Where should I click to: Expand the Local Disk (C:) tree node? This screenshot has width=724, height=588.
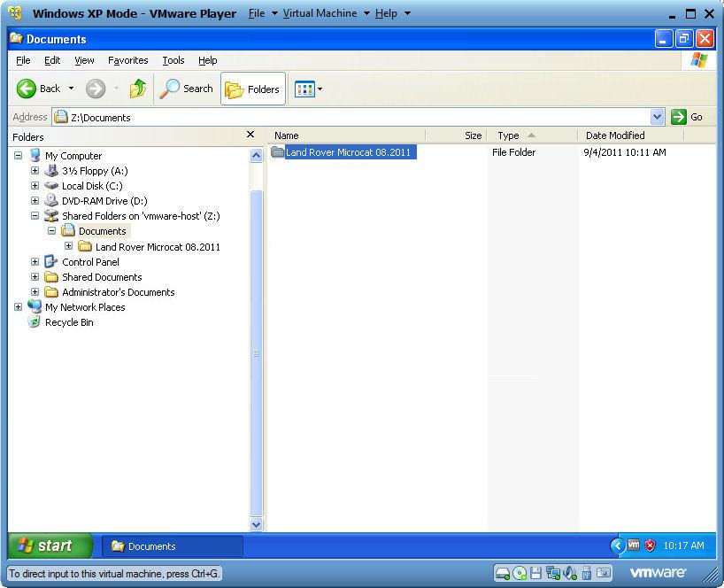coord(35,186)
